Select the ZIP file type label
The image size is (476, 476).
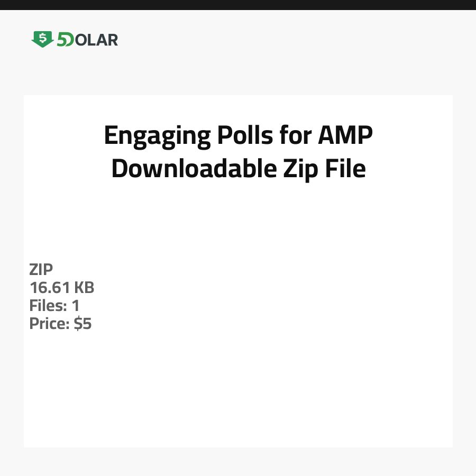[x=41, y=270]
